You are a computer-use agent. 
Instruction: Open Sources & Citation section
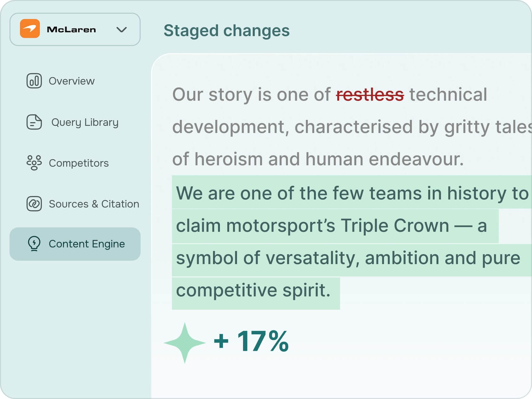[x=94, y=204]
